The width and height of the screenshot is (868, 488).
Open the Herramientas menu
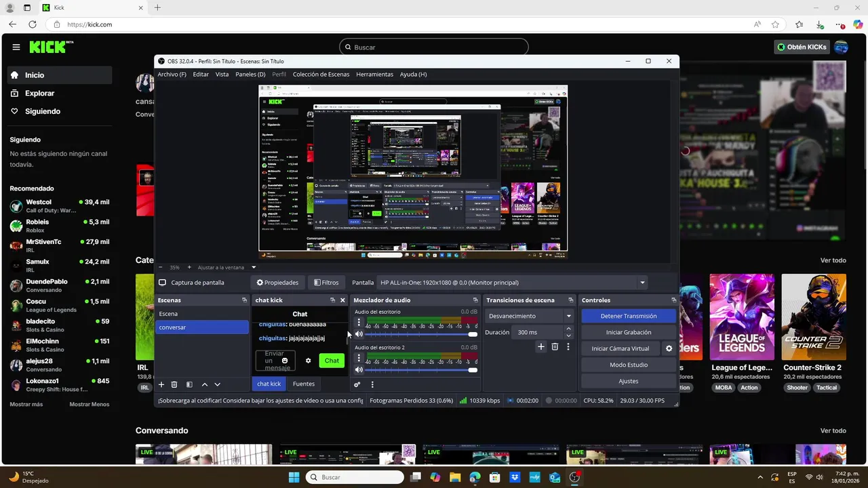click(x=374, y=75)
